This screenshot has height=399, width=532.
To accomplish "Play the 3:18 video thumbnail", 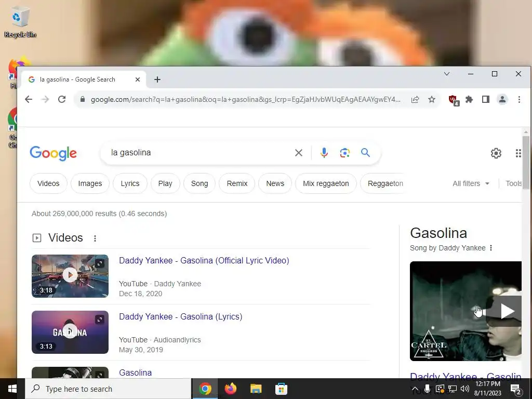I will (x=70, y=276).
